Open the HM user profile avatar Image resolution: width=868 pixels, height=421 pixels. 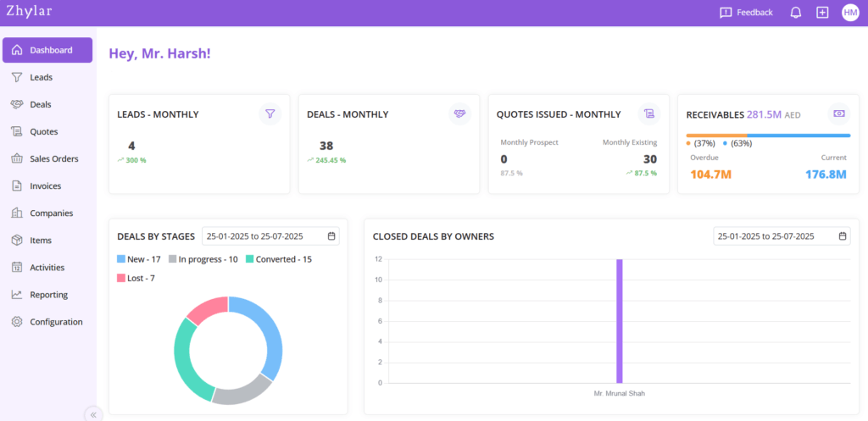click(x=850, y=13)
